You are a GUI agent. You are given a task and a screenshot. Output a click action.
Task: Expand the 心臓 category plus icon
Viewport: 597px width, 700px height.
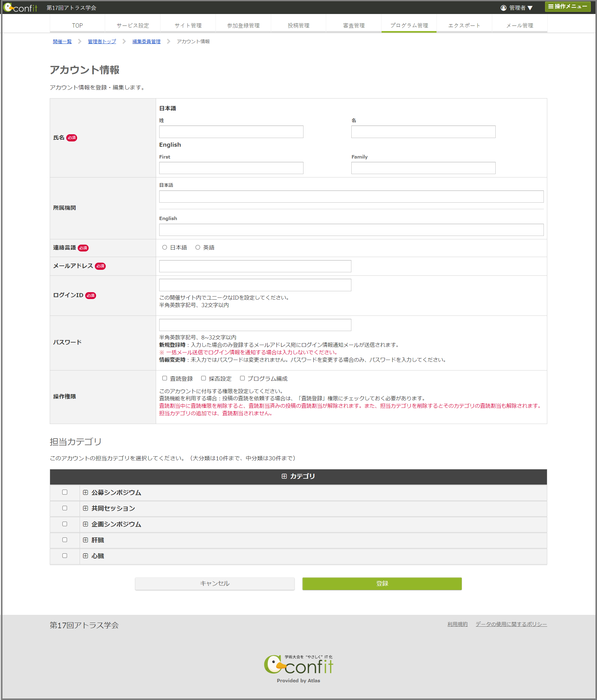point(86,556)
